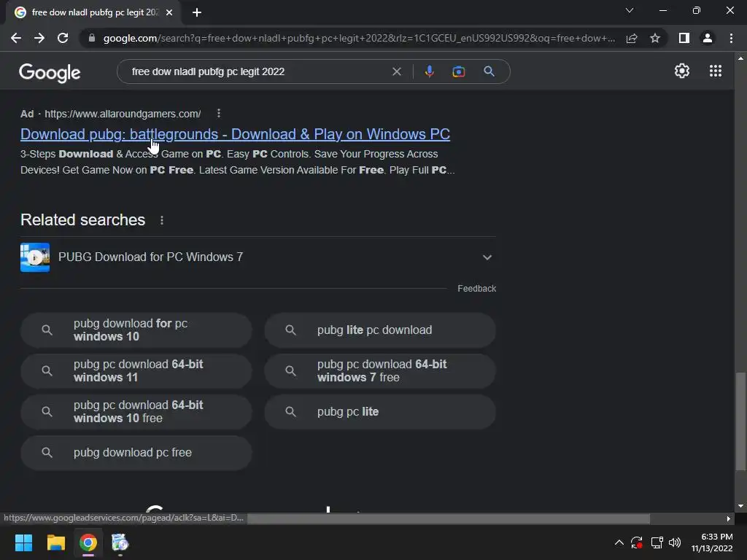Click the vertical page scrollbar thumb
The height and width of the screenshot is (560, 747).
(740, 421)
